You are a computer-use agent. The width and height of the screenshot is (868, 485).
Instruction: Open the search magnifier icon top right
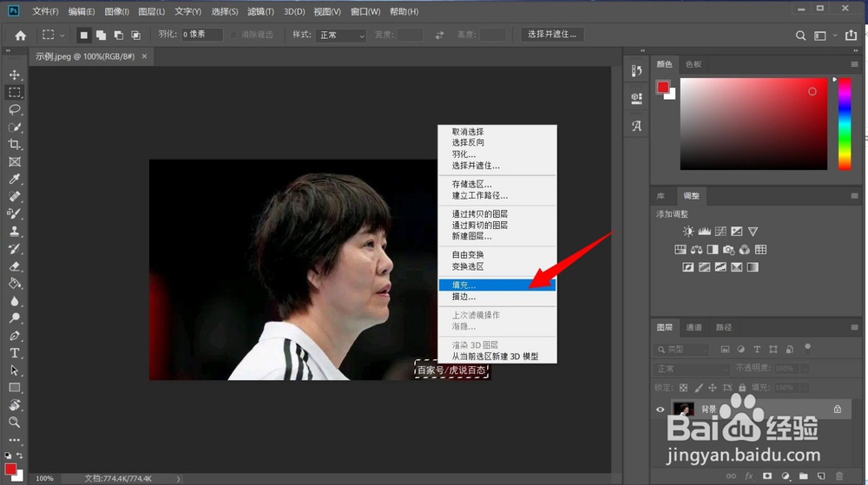tap(800, 36)
